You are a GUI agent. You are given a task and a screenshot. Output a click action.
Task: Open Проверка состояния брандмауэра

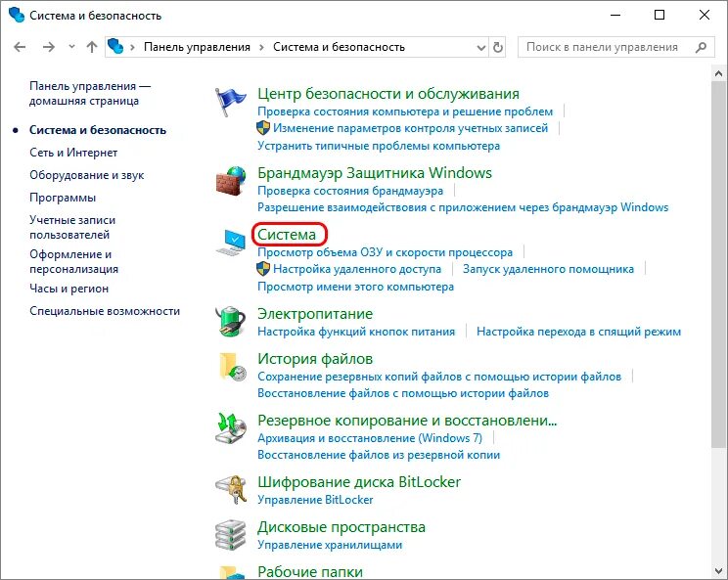tap(350, 191)
